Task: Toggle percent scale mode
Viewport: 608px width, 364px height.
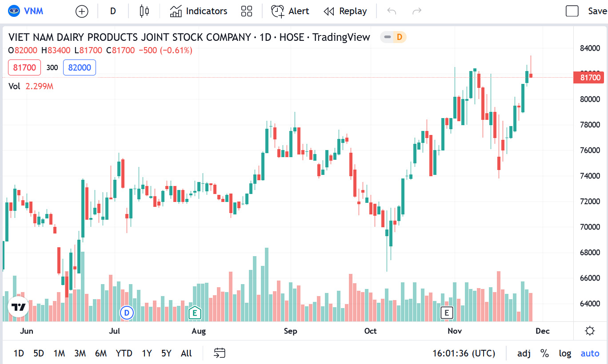Action: click(x=544, y=353)
